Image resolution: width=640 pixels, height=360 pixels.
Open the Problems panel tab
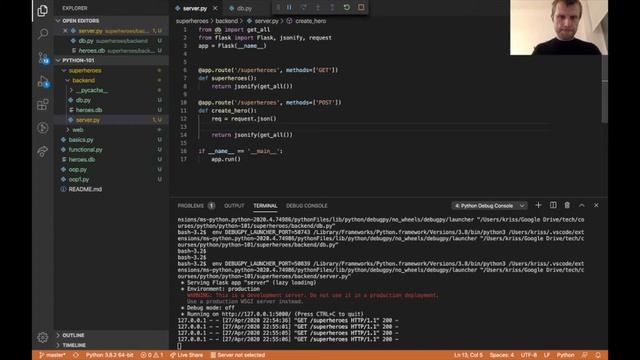click(x=196, y=206)
